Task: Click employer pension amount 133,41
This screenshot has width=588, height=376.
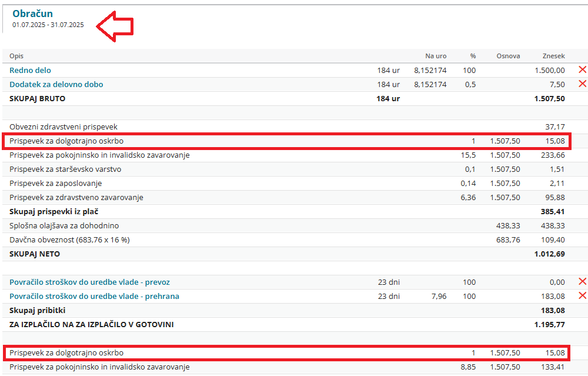Action: 553,367
